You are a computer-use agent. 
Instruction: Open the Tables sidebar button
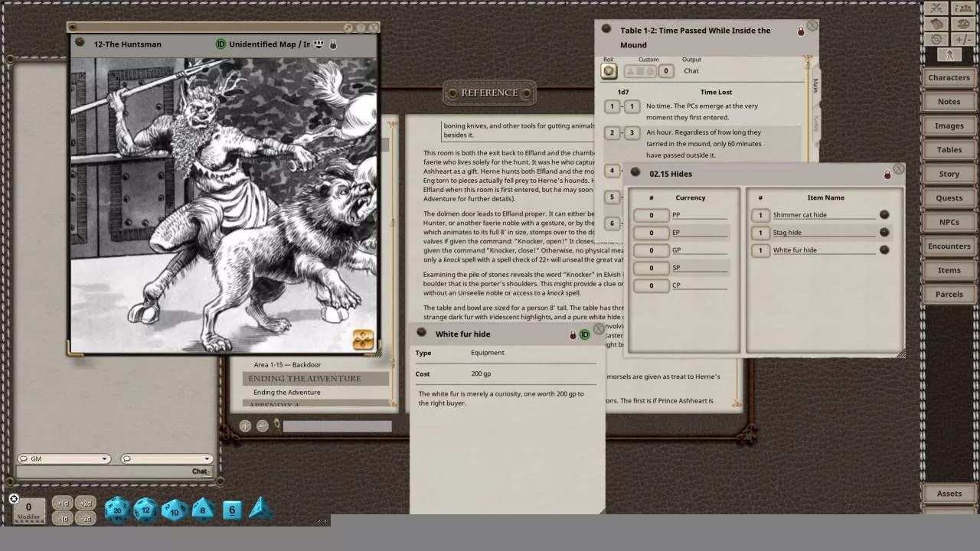tap(949, 150)
